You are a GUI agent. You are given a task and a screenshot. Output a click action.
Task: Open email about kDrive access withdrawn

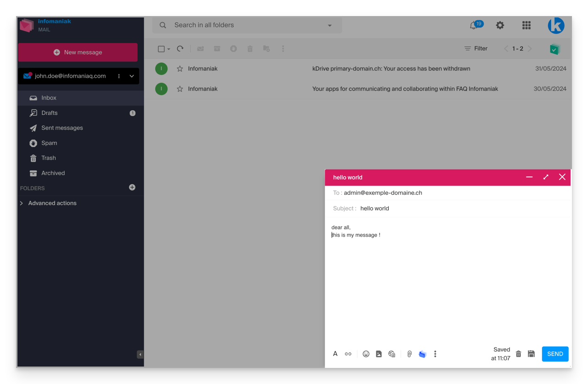pyautogui.click(x=391, y=69)
